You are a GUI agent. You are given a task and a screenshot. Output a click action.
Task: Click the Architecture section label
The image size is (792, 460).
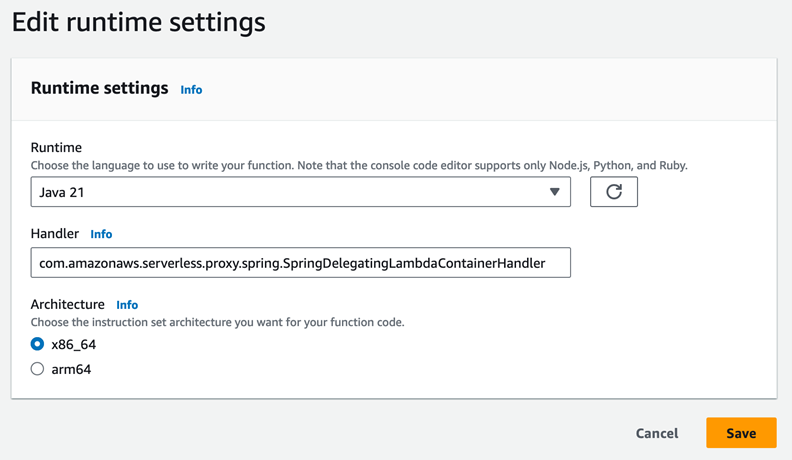tap(68, 304)
